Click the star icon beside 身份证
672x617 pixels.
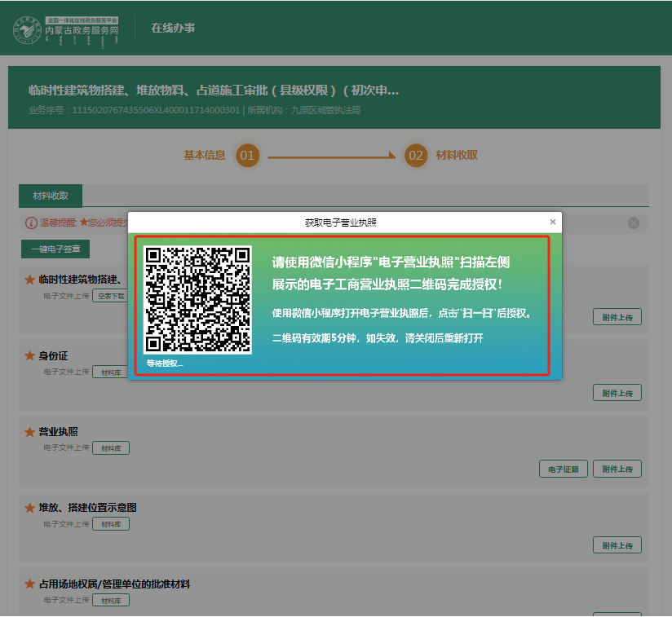point(29,356)
